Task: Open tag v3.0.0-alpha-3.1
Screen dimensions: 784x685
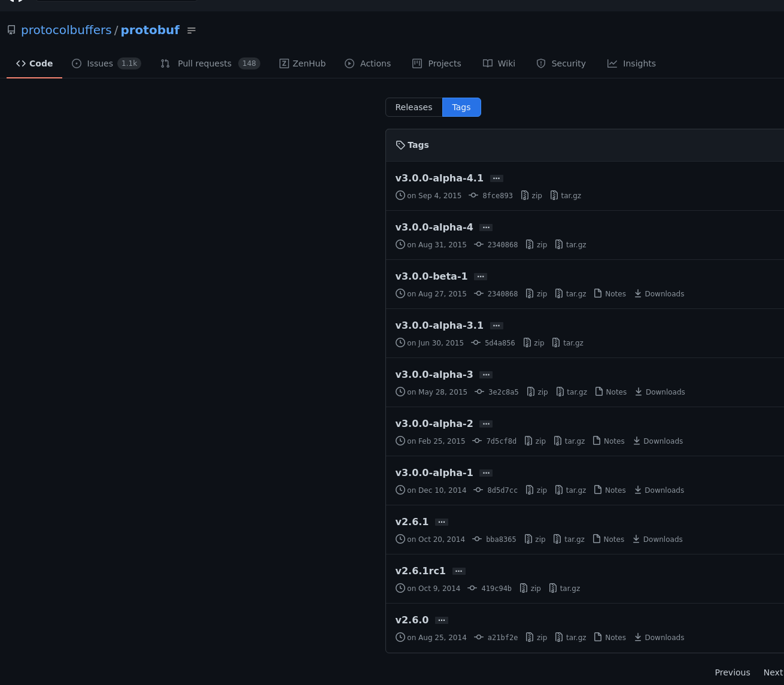Action: [x=439, y=325]
